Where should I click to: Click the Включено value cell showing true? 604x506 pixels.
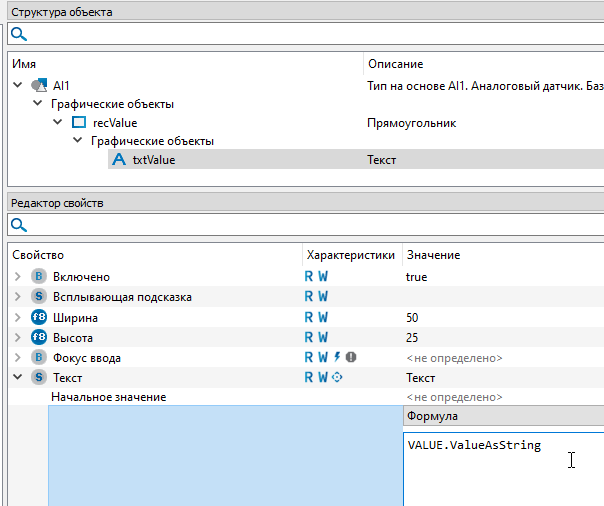pyautogui.click(x=500, y=277)
